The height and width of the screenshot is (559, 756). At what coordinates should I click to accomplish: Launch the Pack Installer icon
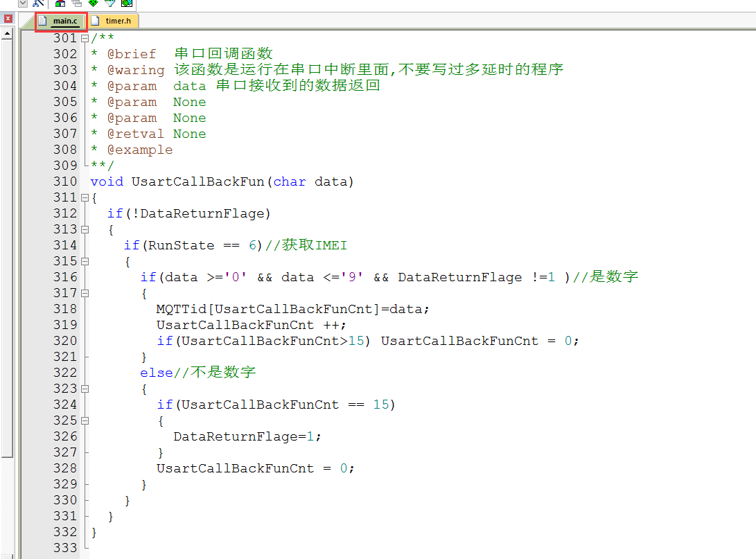[126, 3]
